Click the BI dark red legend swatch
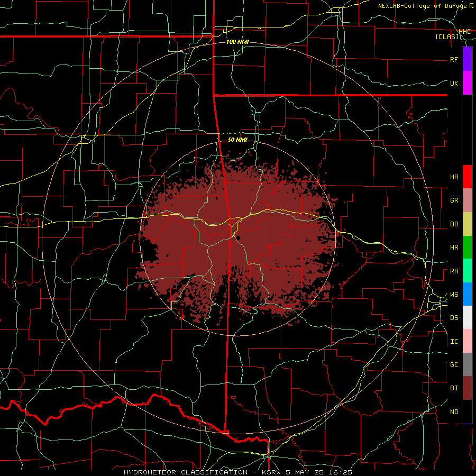Viewport: 476px width, 476px height. (467, 388)
